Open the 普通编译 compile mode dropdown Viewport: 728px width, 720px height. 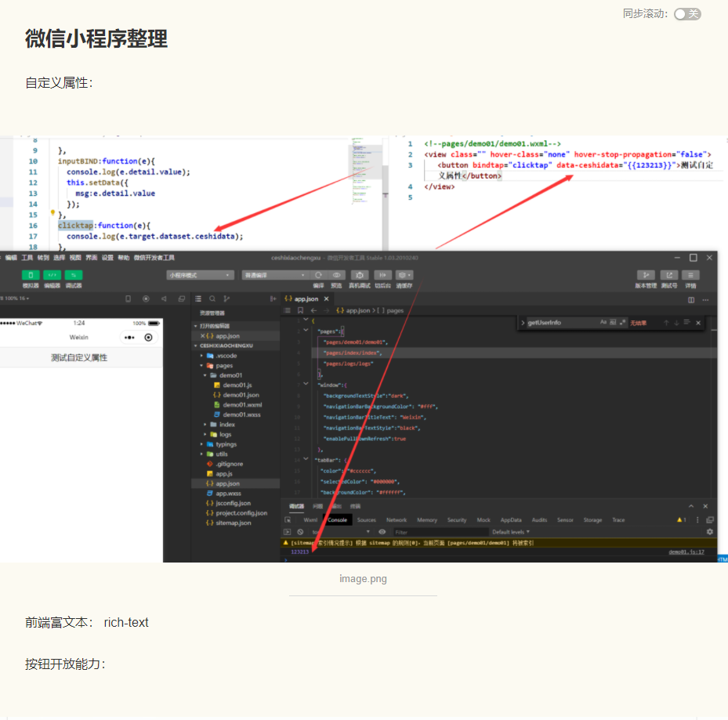[275, 275]
